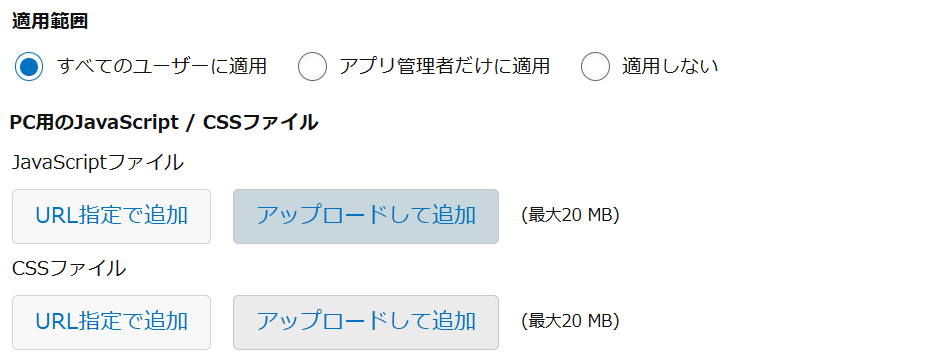This screenshot has width=946, height=360.
Task: Select the すべてのユーザーに適用 radio button
Action: pos(29,66)
